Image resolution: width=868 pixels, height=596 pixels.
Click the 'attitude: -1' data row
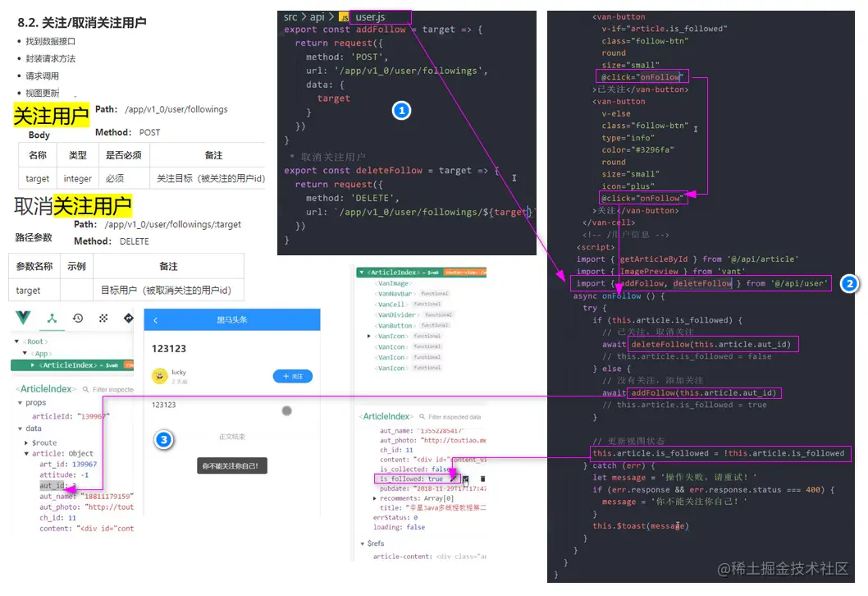(x=64, y=475)
